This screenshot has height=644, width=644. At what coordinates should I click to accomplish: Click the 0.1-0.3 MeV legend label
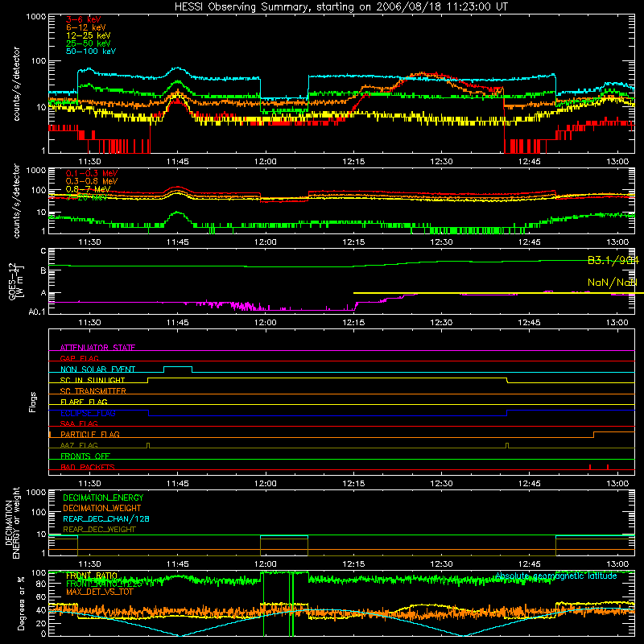(92, 173)
